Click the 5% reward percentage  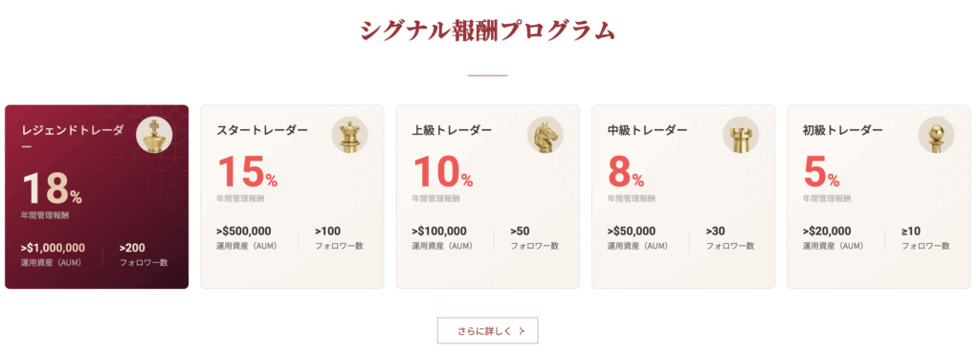(822, 172)
